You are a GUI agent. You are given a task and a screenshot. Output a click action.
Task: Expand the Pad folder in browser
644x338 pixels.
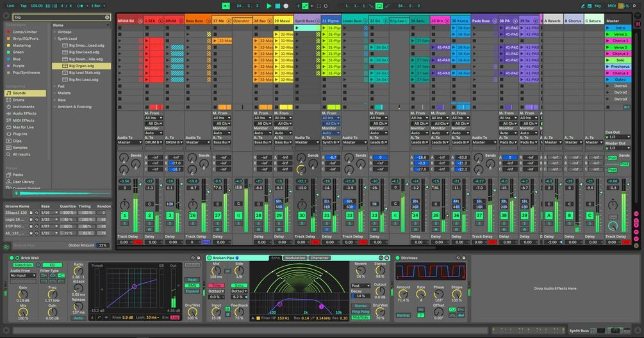click(55, 86)
